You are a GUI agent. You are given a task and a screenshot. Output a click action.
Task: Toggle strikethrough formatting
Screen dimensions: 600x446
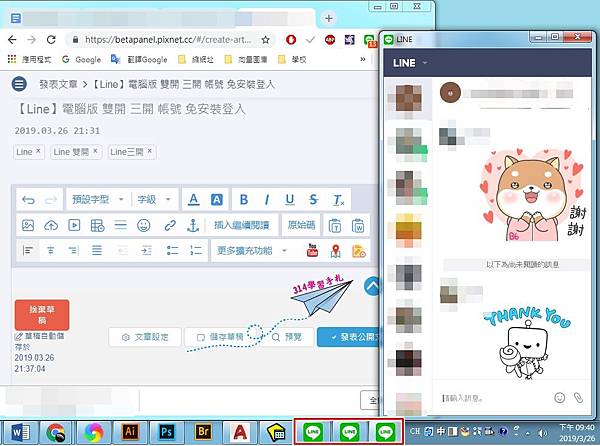(313, 199)
